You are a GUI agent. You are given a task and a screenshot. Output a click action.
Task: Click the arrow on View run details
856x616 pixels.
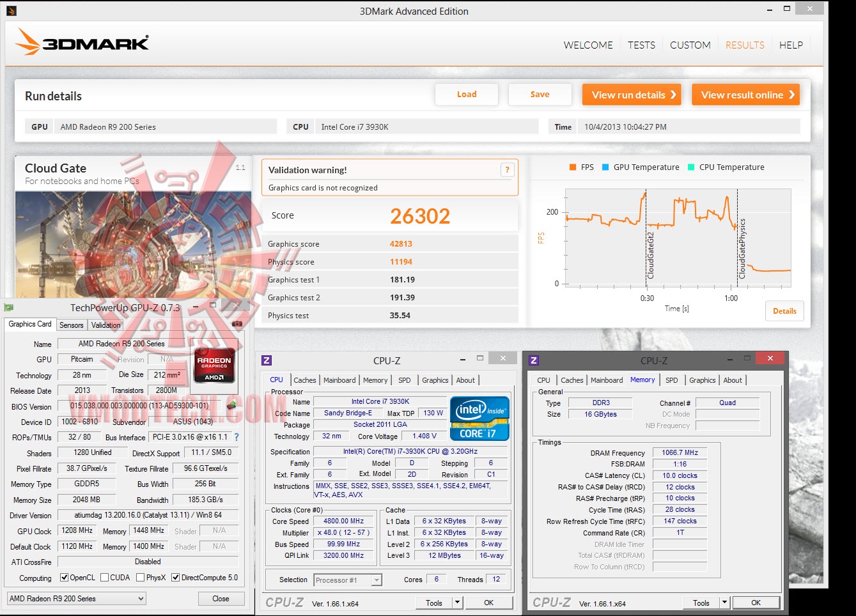673,95
